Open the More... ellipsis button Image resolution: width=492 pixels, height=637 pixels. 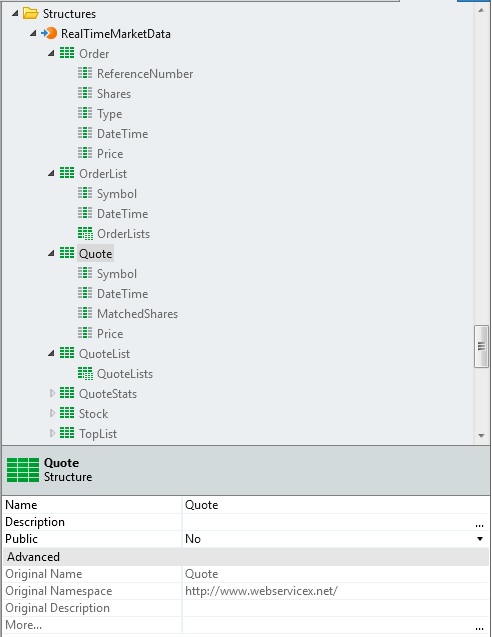click(x=479, y=626)
